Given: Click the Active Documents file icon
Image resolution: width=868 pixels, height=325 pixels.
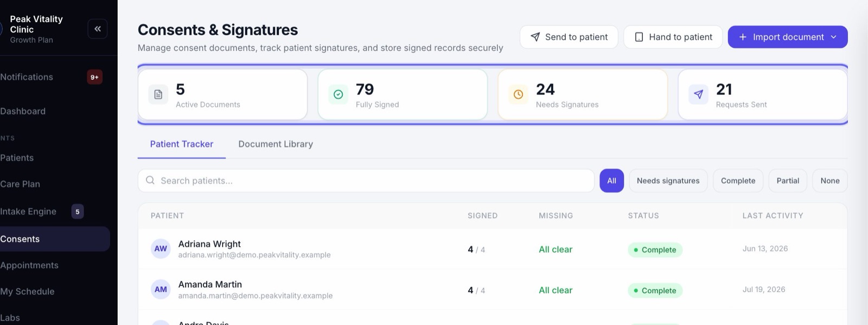Looking at the screenshot, I should click(x=158, y=94).
